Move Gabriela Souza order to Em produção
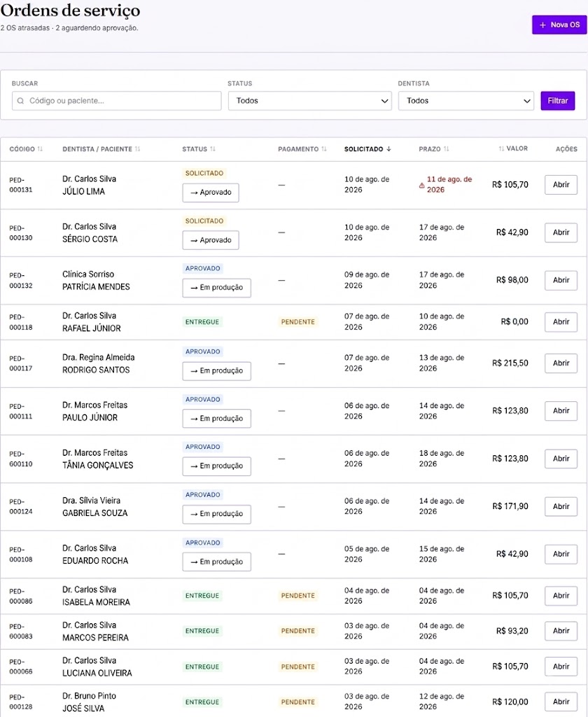 217,514
